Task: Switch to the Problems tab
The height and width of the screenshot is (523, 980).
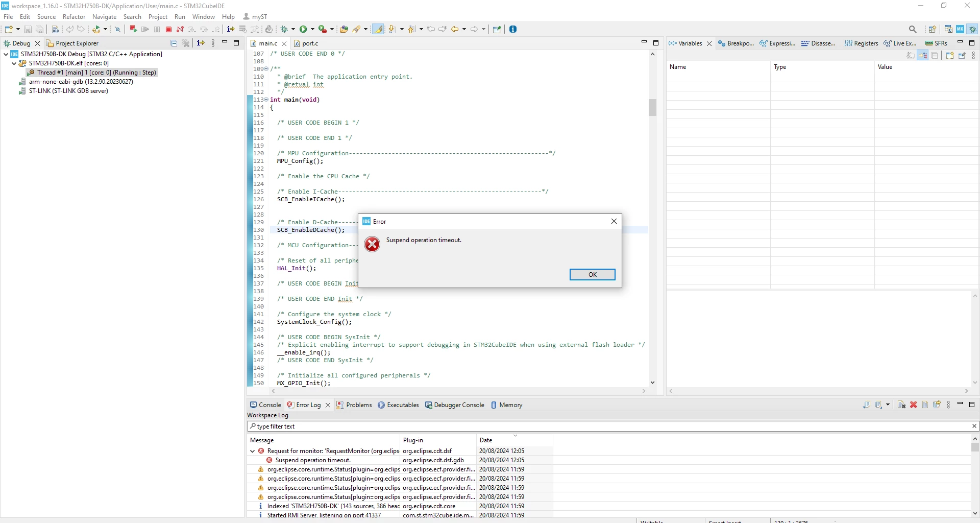Action: pos(354,405)
